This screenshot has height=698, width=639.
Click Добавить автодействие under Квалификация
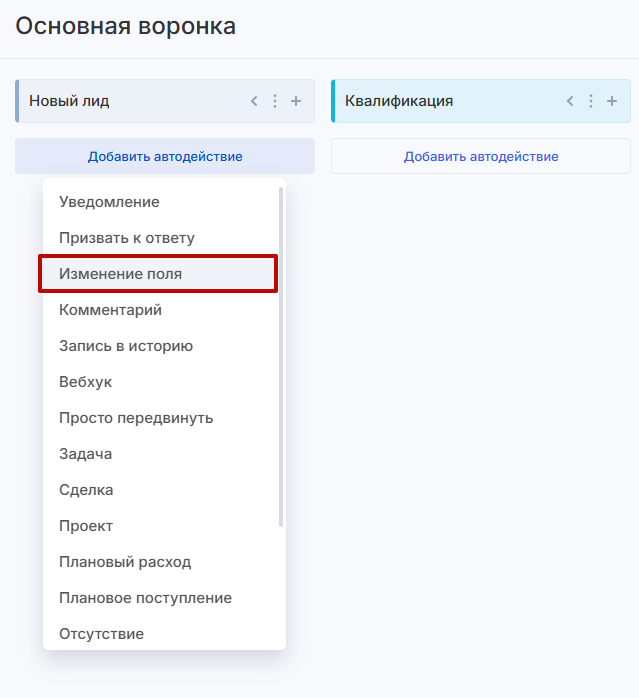pyautogui.click(x=481, y=156)
